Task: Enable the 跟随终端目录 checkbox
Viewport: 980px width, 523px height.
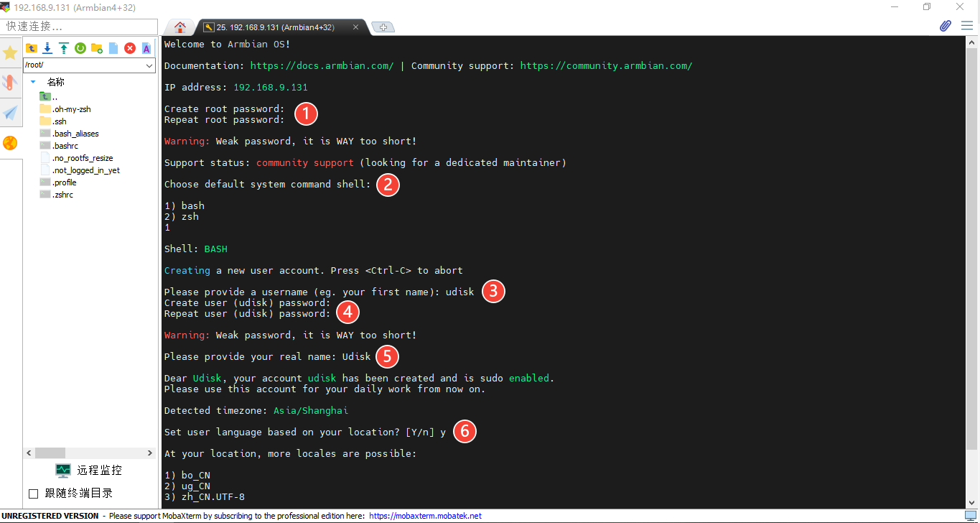Action: click(x=32, y=493)
